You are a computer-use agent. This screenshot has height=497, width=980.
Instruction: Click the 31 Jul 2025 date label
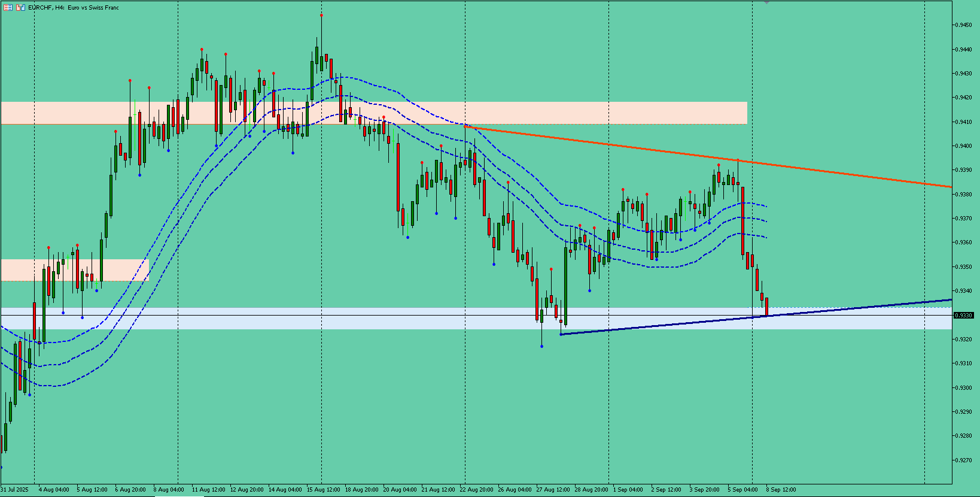(14, 490)
